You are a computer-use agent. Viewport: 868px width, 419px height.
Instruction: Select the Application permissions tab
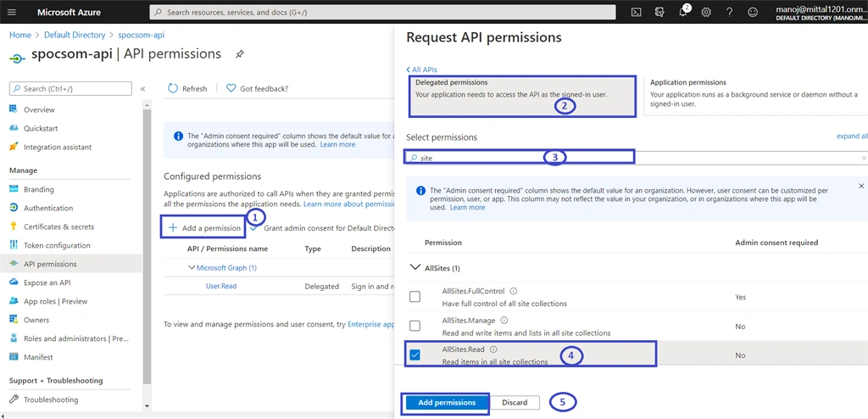coord(755,95)
